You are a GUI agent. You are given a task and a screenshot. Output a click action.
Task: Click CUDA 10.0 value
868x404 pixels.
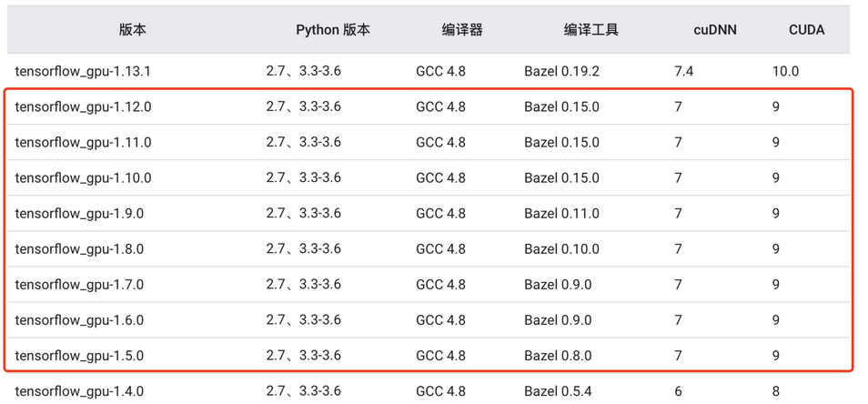click(x=785, y=71)
